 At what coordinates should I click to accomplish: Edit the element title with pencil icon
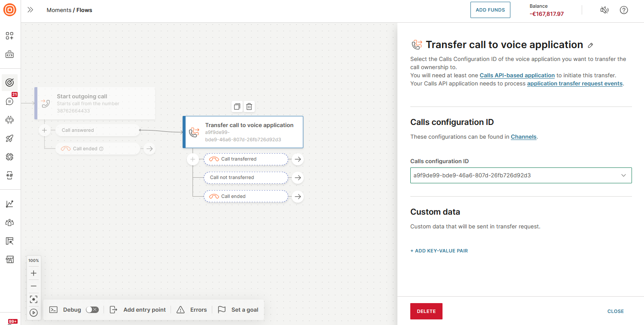point(591,45)
